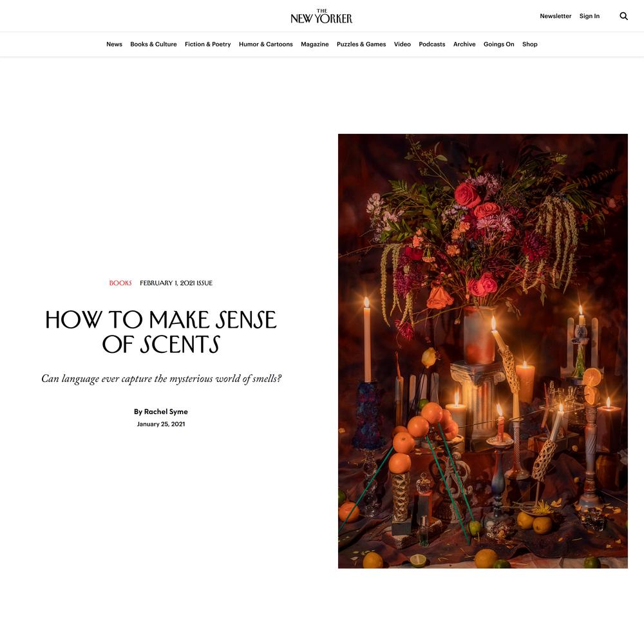This screenshot has width=644, height=644.
Task: Open Fiction & Poetry section
Action: point(208,44)
